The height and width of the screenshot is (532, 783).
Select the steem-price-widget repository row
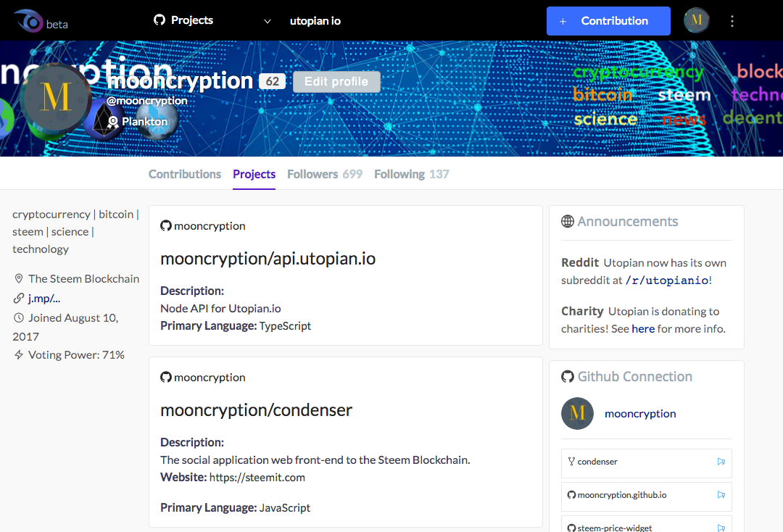point(647,524)
